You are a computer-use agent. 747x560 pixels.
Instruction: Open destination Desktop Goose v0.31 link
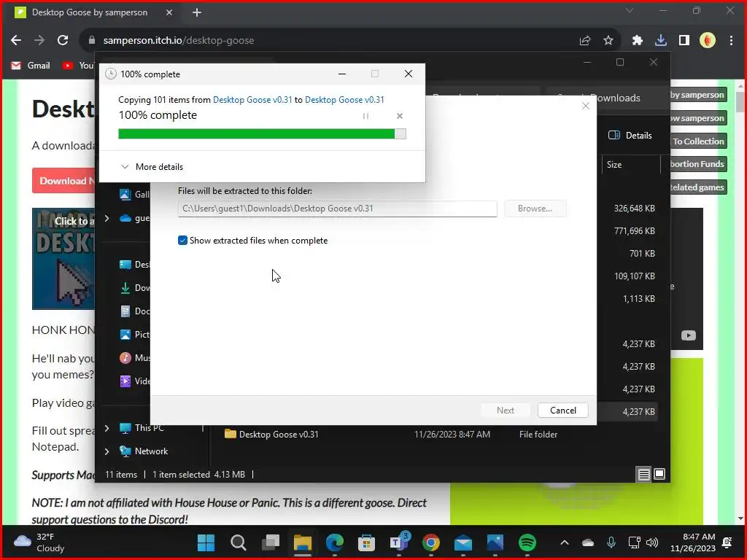point(344,99)
